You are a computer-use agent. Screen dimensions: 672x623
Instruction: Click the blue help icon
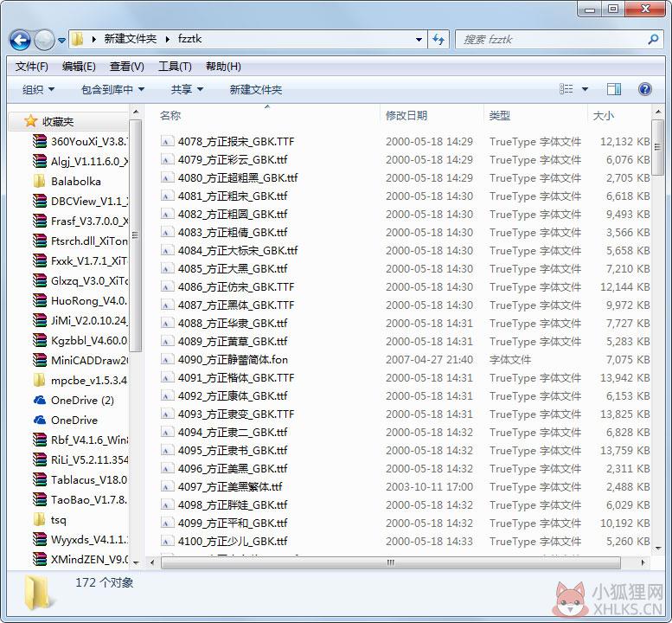pyautogui.click(x=644, y=89)
